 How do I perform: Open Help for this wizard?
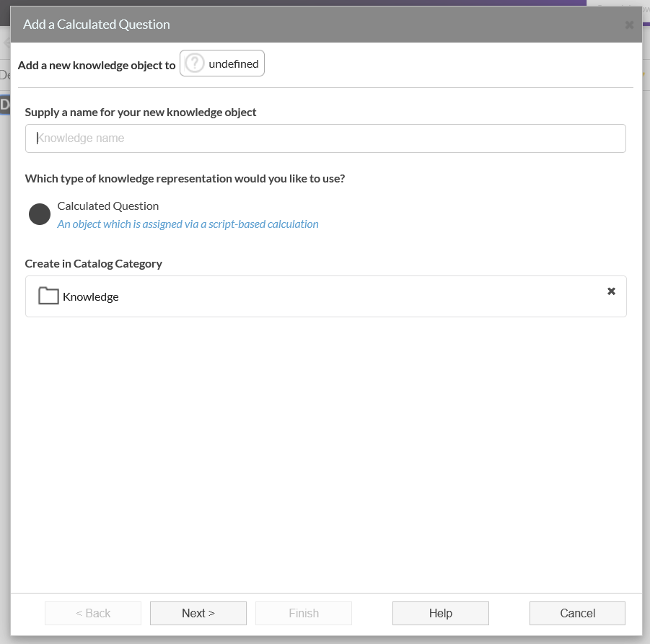click(441, 613)
